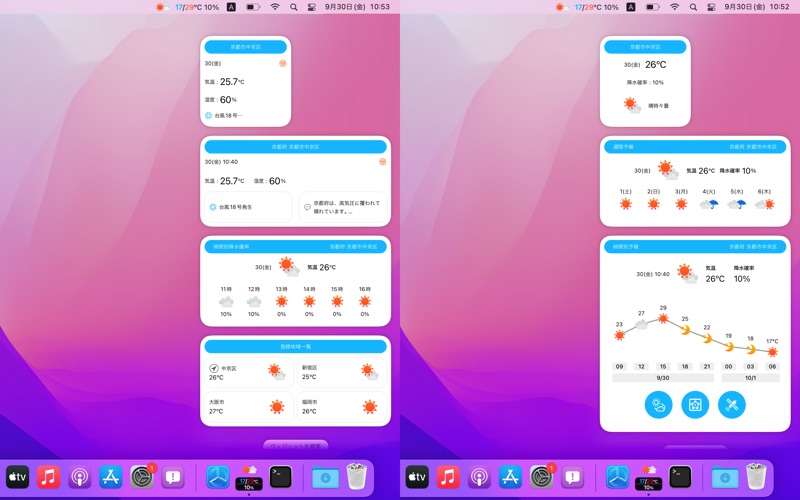Click the cloudy-sun icon under 6(木)
This screenshot has height=500, width=800.
point(764,204)
